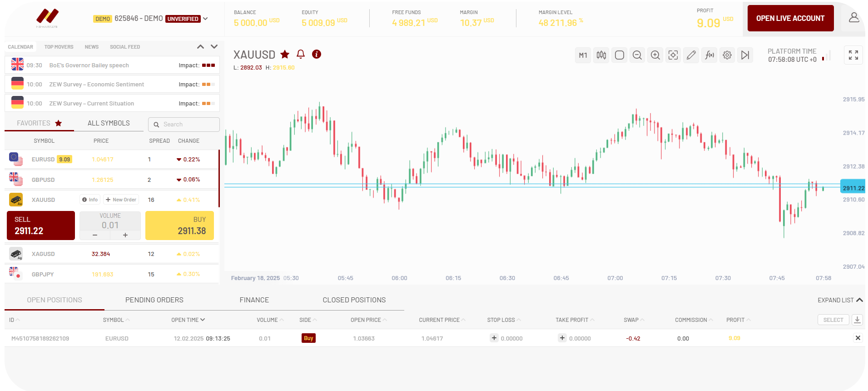Click the Open Live Account button
This screenshot has width=868, height=391.
[790, 18]
